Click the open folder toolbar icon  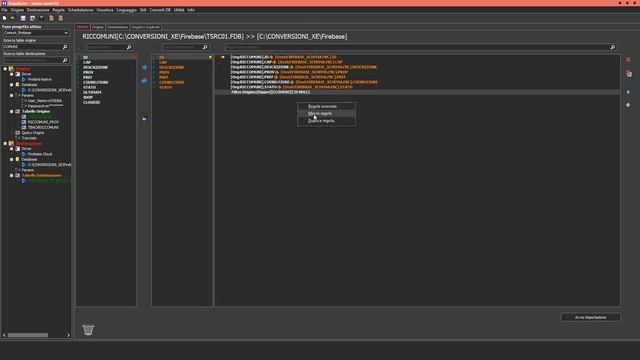click(13, 18)
